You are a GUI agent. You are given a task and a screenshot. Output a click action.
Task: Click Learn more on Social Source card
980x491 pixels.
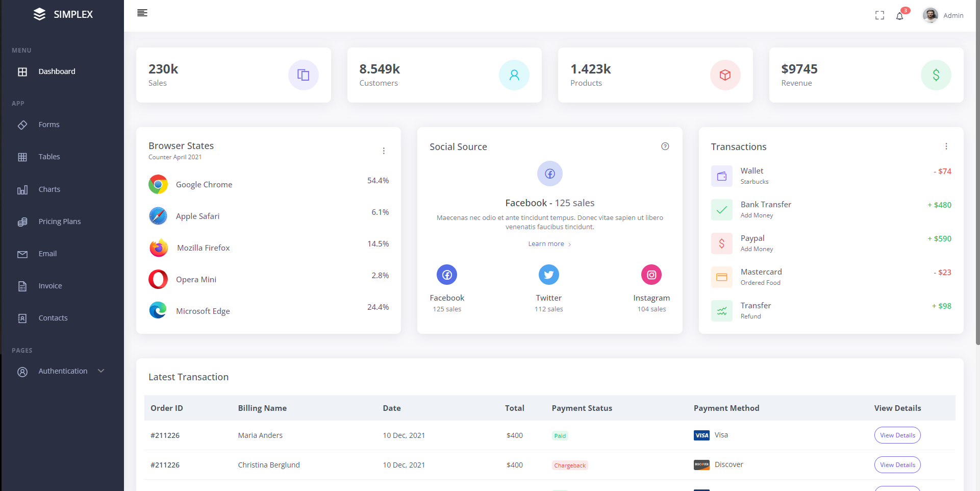[546, 243]
